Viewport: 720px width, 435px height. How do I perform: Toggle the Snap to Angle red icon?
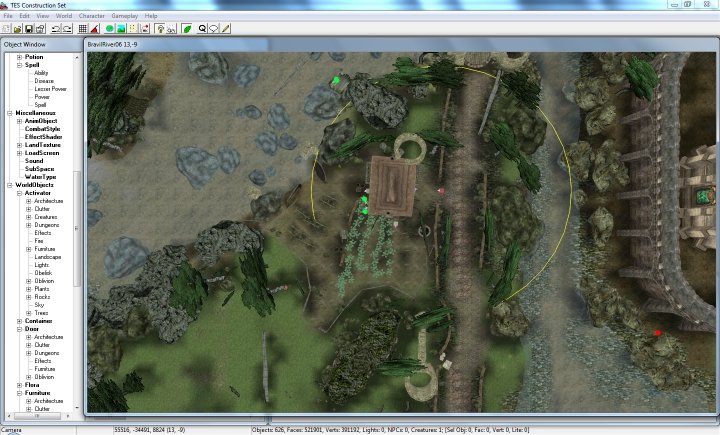tap(94, 28)
